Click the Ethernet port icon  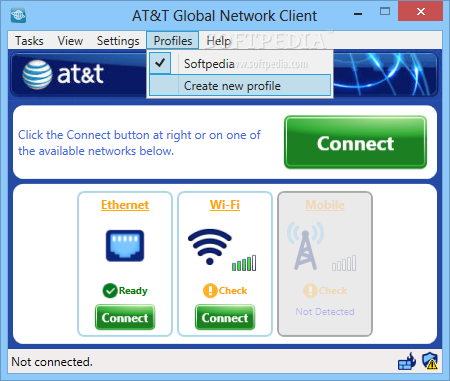tap(125, 246)
